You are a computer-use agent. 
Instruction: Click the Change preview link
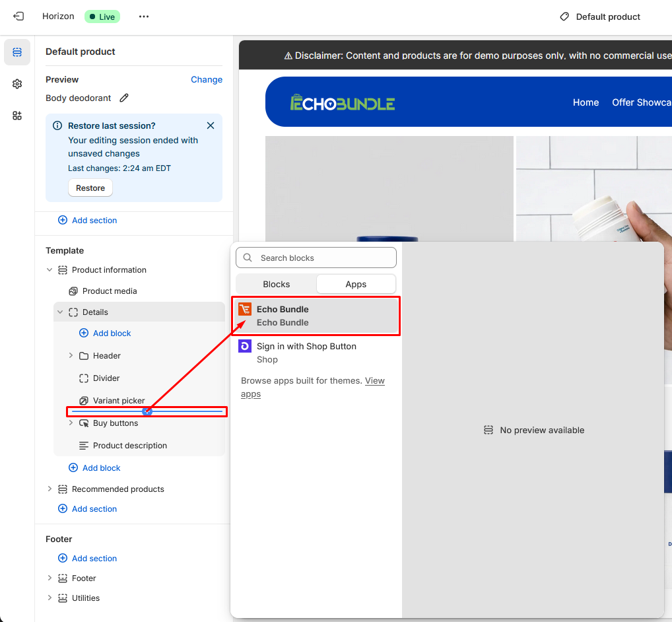pyautogui.click(x=207, y=79)
